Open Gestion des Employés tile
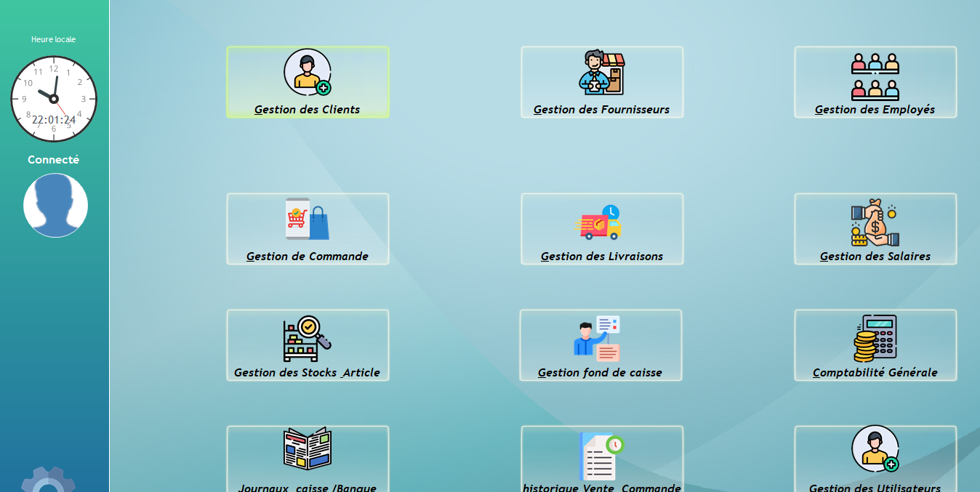The width and height of the screenshot is (980, 492). [875, 82]
